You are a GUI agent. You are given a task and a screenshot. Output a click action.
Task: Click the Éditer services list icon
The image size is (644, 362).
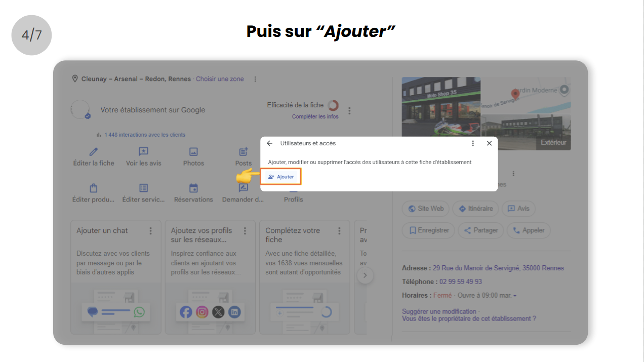pyautogui.click(x=144, y=188)
